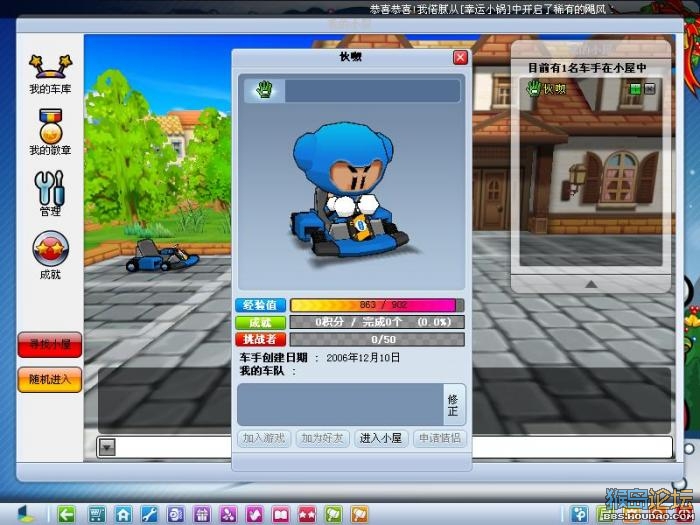Click the green glove icon in profile header
Viewport: 700px width, 525px height.
point(264,90)
